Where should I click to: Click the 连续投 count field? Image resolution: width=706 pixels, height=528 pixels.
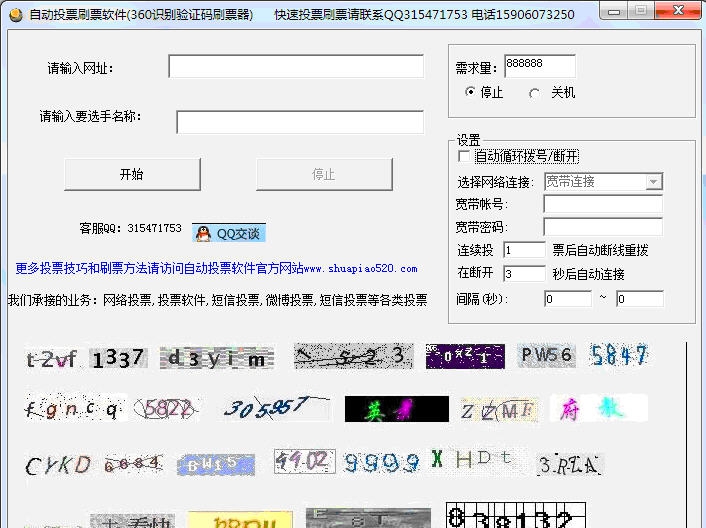pos(524,250)
